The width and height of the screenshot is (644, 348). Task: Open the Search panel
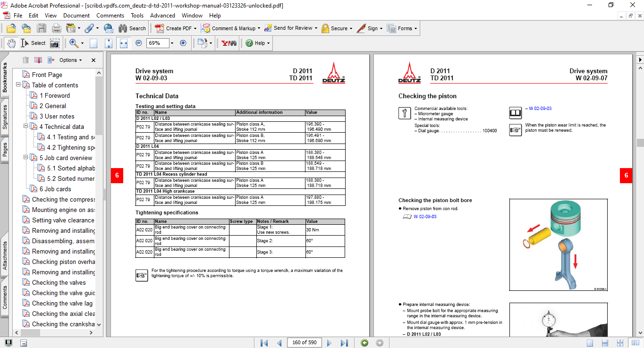tap(133, 28)
